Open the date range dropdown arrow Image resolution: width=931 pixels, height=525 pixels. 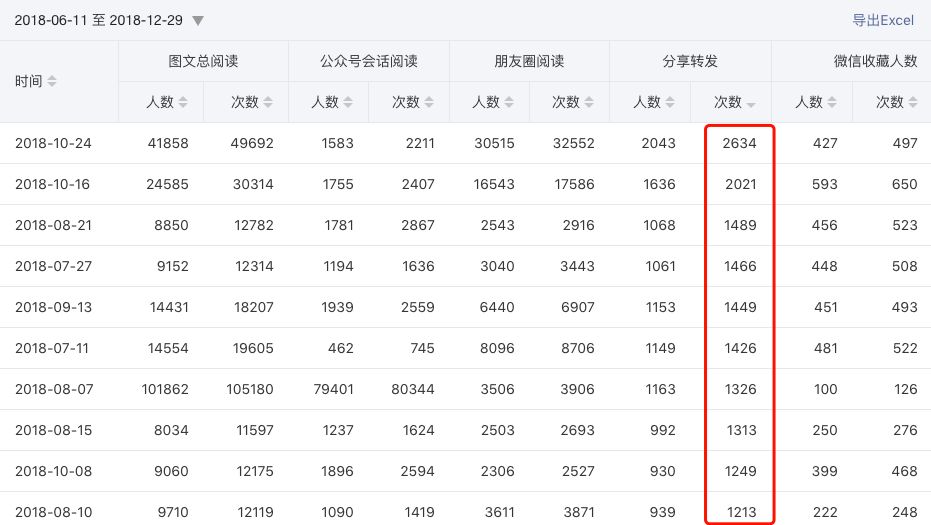[x=198, y=21]
